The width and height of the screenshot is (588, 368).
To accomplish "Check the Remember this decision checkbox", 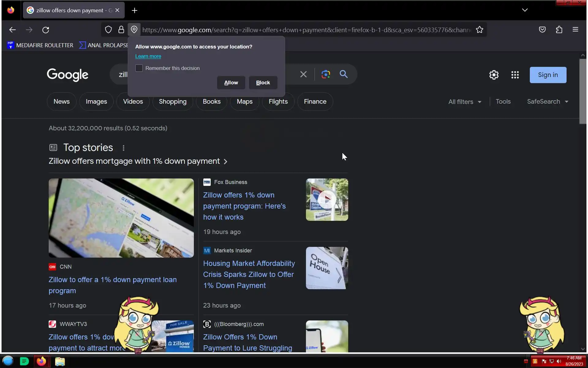I will click(139, 68).
